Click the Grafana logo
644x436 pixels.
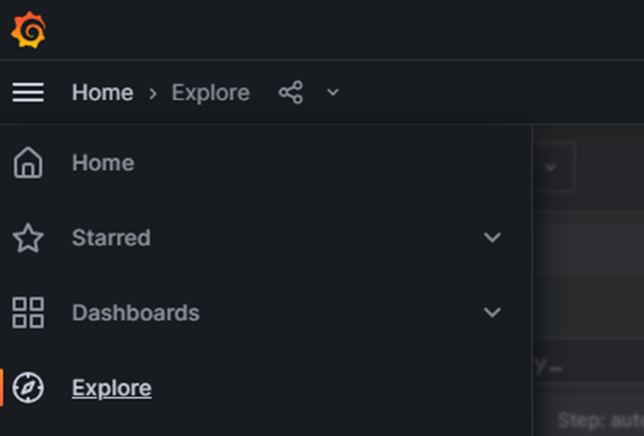tap(28, 30)
